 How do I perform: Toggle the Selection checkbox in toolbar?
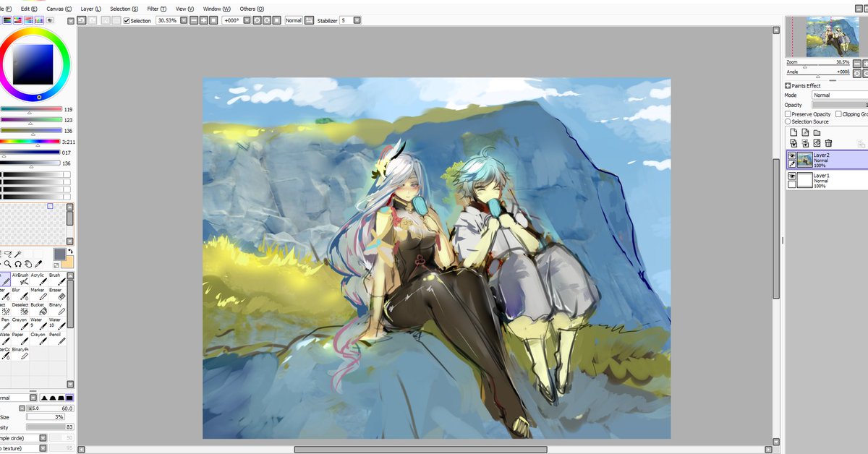click(x=127, y=20)
